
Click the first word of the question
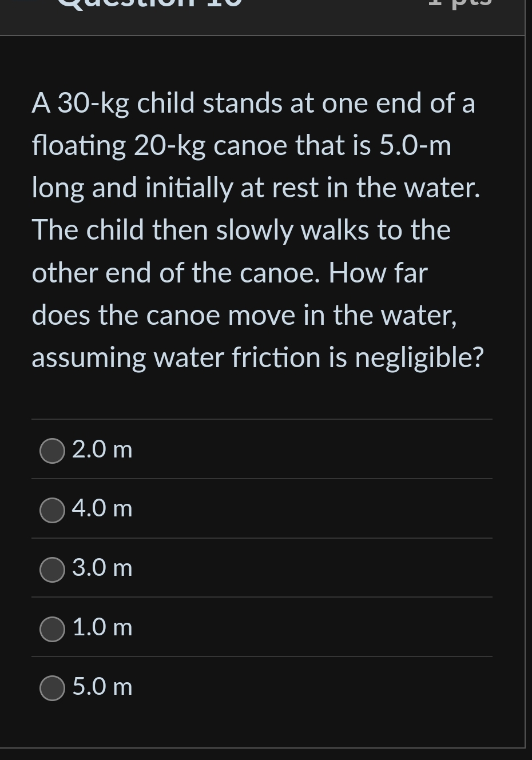coord(43,104)
